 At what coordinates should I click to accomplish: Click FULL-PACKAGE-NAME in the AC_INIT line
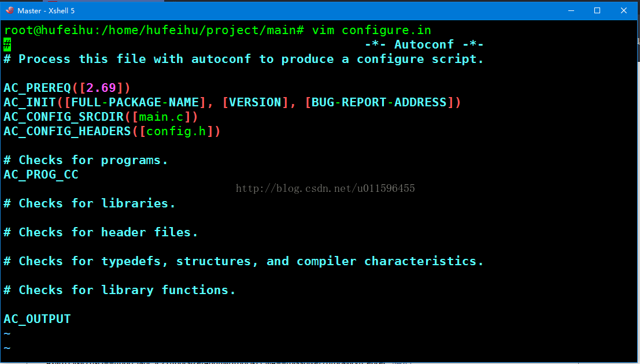[135, 102]
